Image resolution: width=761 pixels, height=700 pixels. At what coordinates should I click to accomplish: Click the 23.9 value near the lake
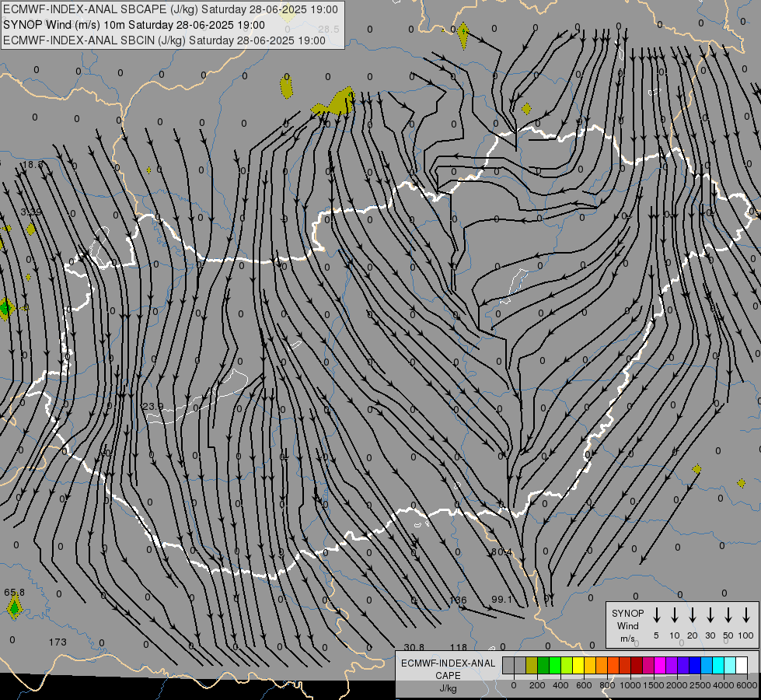coord(152,406)
